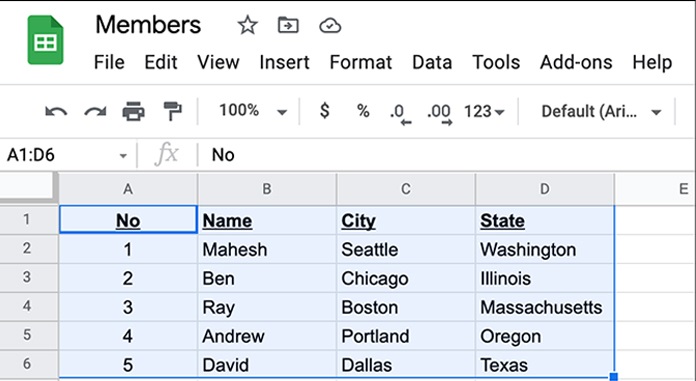The image size is (696, 381).
Task: Select row 4 header
Action: (28, 306)
